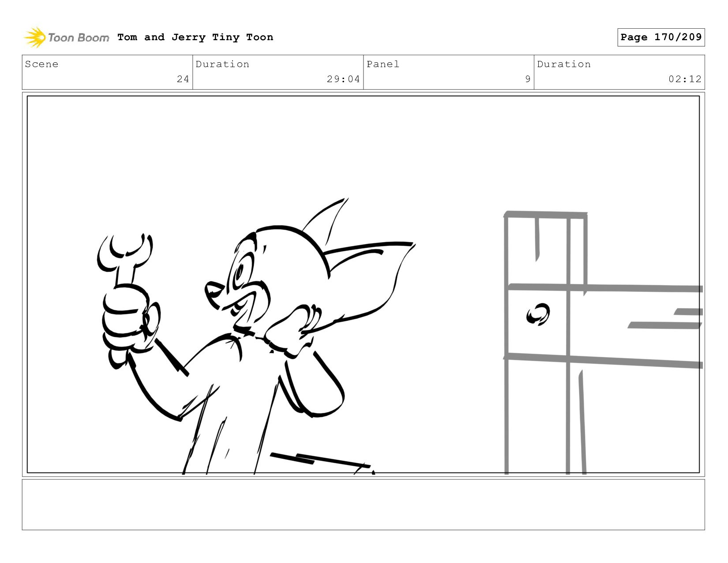Click the "Scene" header label
The width and height of the screenshot is (728, 563).
pos(41,64)
